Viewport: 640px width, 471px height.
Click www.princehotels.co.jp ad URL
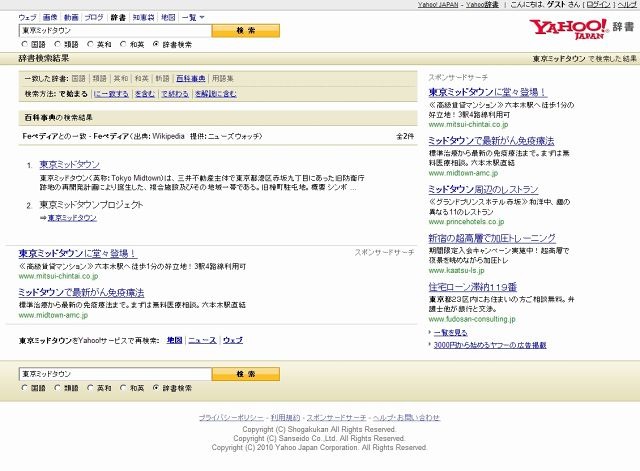(466, 222)
